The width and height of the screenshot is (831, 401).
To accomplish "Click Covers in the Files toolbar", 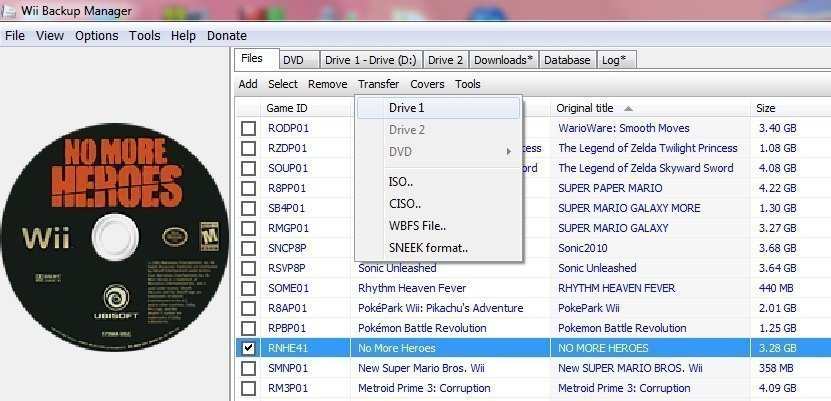I will click(x=427, y=84).
